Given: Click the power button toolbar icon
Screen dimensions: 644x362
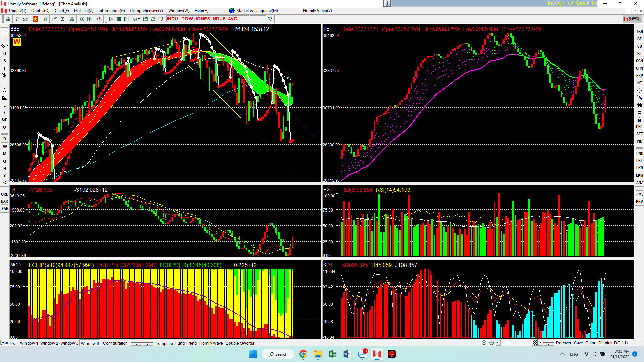Looking at the screenshot, I should (99, 19).
